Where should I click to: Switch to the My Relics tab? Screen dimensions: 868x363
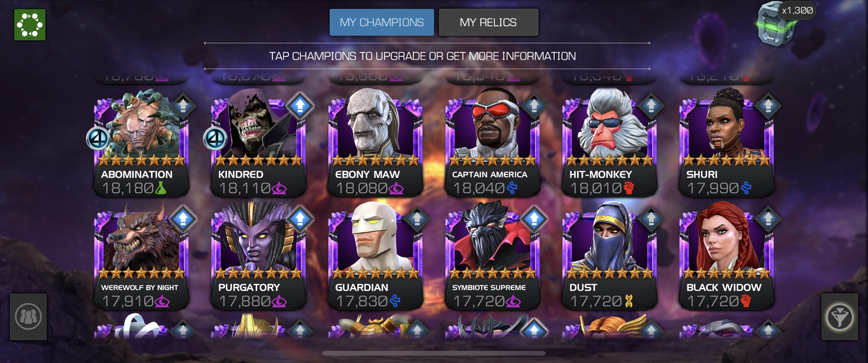488,22
